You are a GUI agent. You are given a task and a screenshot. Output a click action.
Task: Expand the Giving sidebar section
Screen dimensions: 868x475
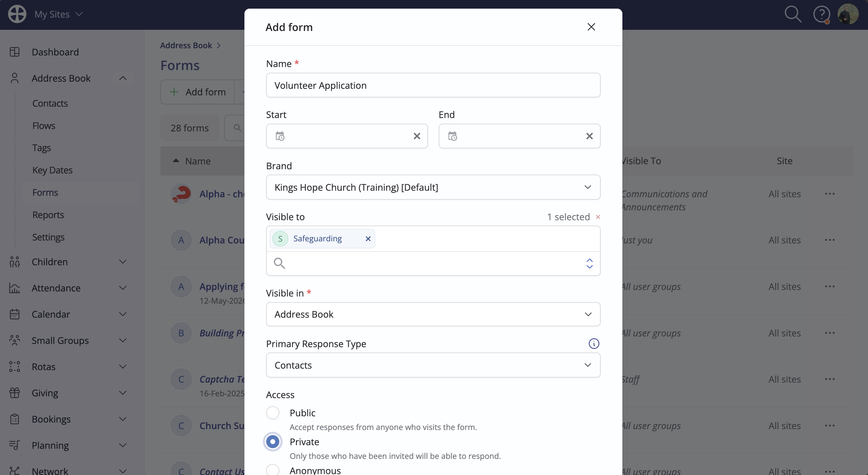[123, 393]
